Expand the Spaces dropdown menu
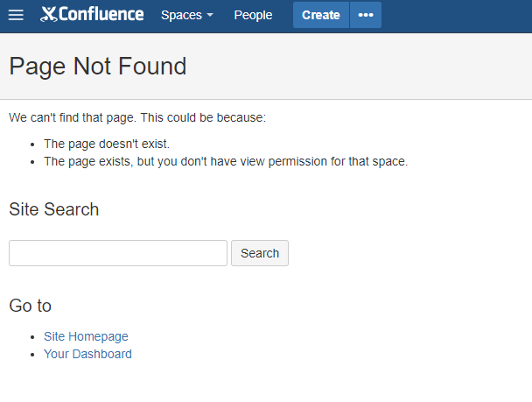Viewport: 532px width, 402px height. pos(187,15)
